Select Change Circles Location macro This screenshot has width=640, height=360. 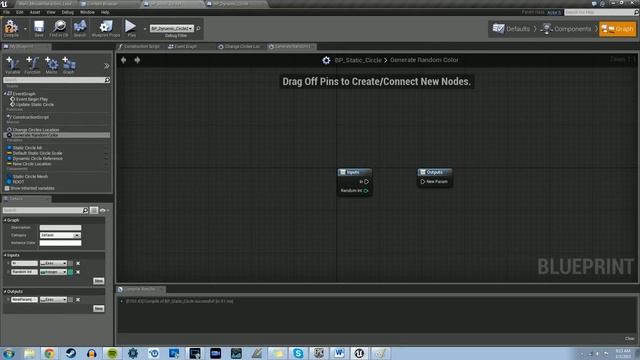36,130
